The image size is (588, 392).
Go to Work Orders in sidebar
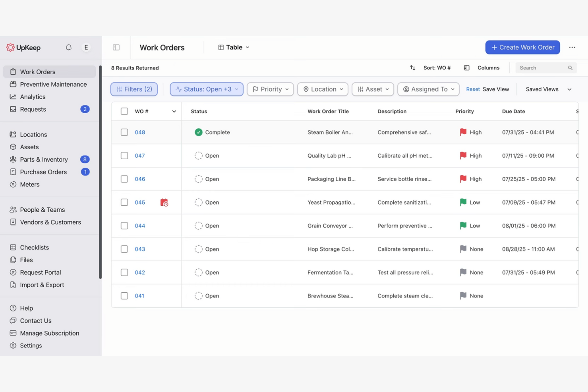coord(49,72)
